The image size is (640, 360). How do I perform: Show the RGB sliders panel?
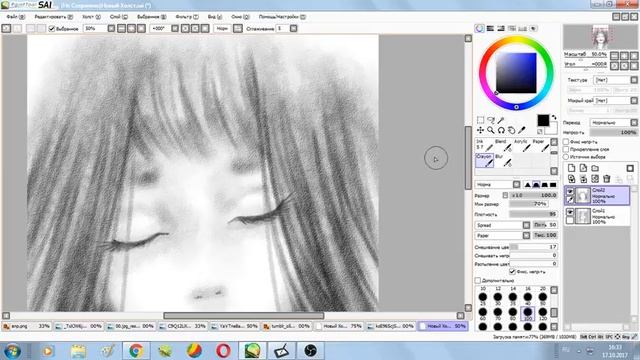(490, 29)
